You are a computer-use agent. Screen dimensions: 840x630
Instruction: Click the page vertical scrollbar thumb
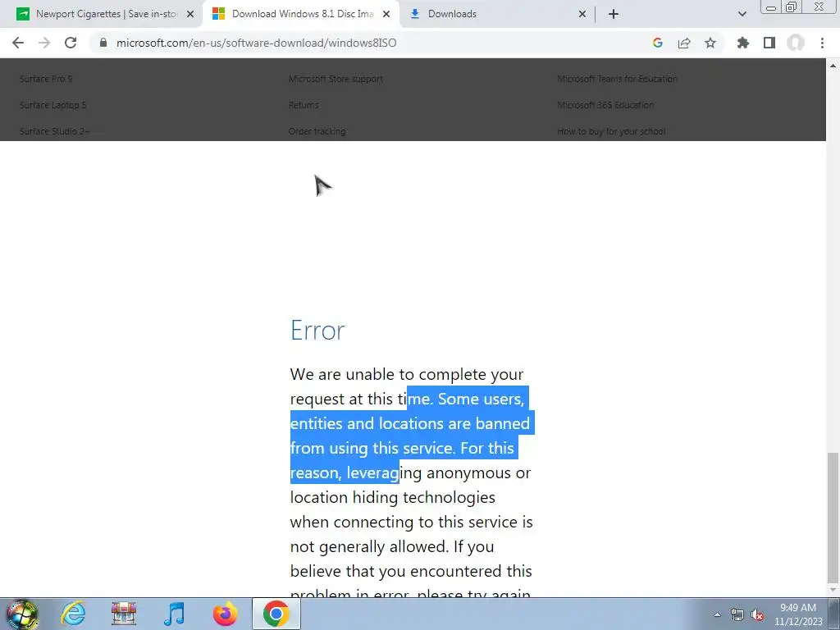tap(833, 517)
